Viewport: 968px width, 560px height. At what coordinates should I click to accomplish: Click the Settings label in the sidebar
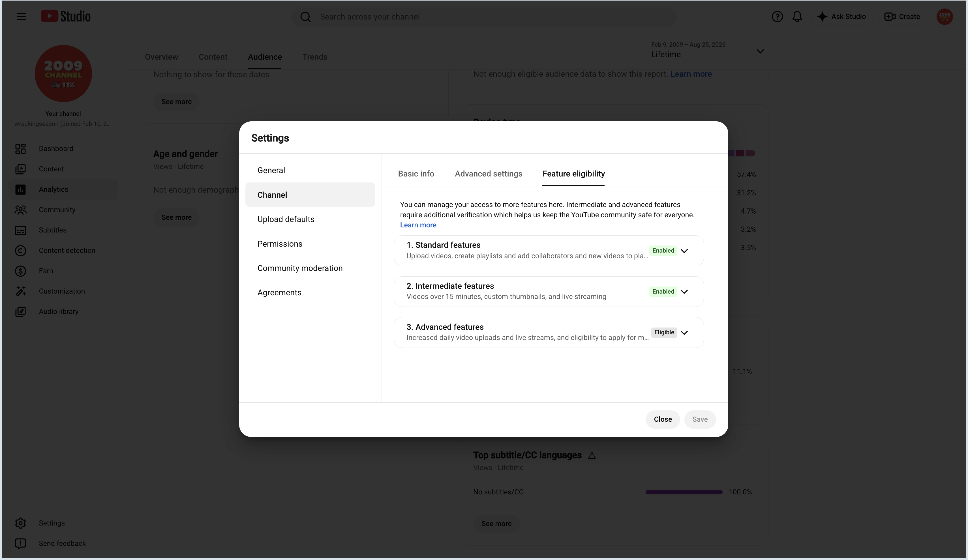[x=52, y=523]
